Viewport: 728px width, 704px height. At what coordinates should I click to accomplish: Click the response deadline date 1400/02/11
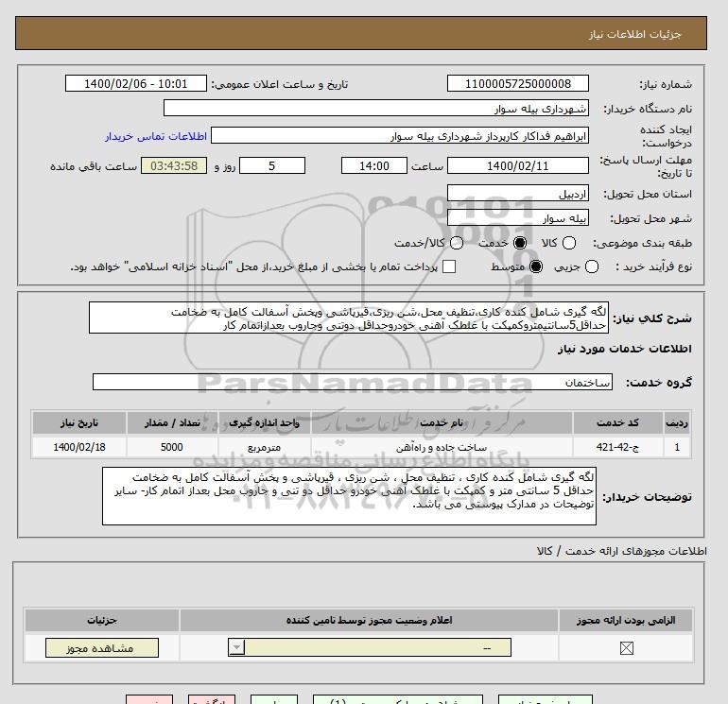pos(518,165)
